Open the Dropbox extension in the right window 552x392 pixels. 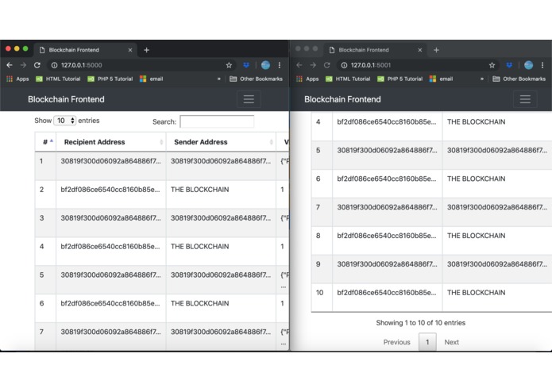(509, 65)
